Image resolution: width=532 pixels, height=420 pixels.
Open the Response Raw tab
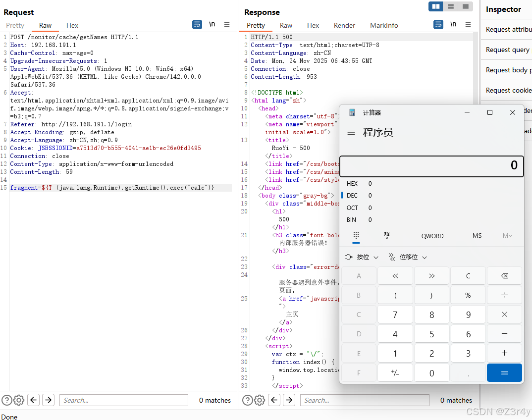point(286,25)
